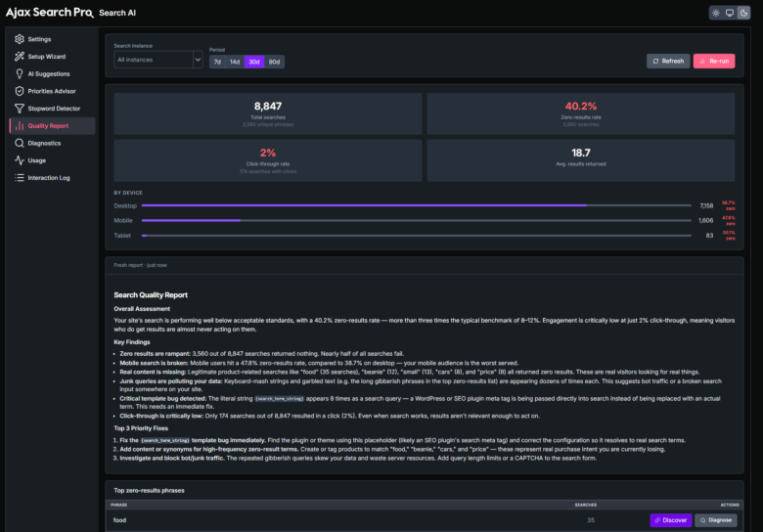Click the 40.2% Zero-results rate card

click(x=580, y=113)
